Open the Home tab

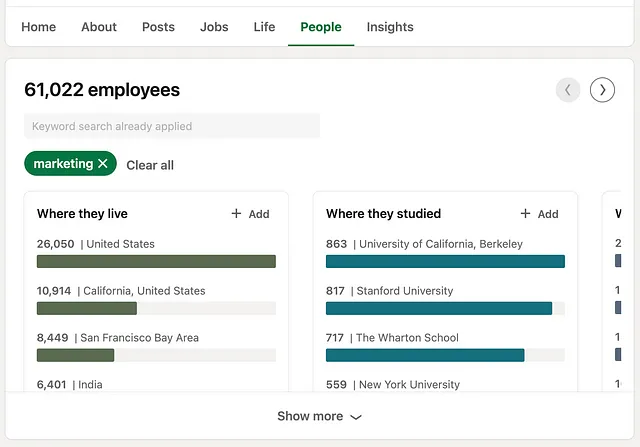click(38, 27)
